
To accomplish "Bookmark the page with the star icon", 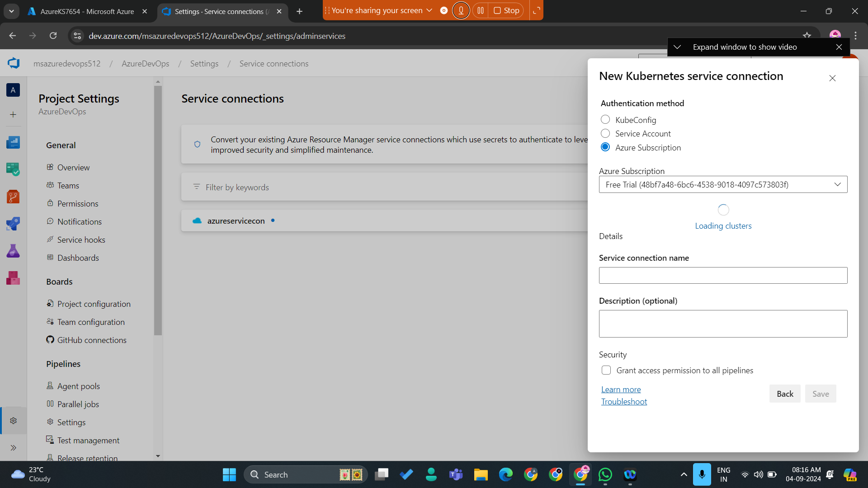I will coord(807,35).
